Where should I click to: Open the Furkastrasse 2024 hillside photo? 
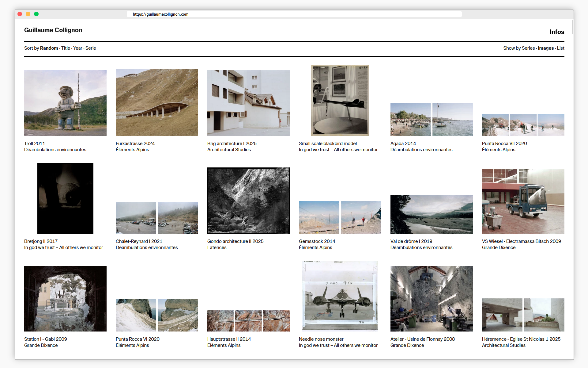[x=157, y=102]
